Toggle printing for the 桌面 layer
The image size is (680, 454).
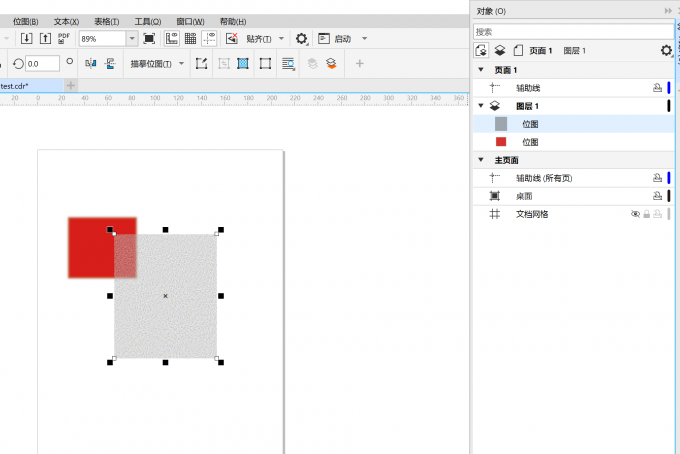(657, 196)
